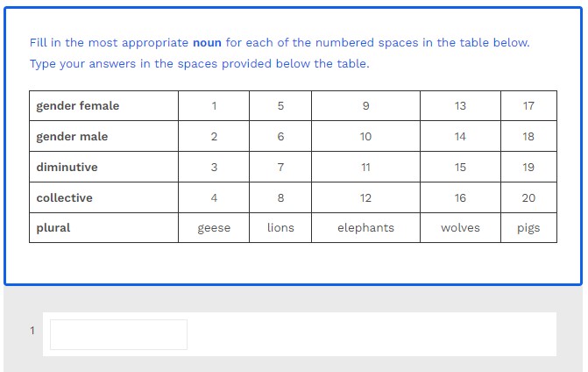Screen dimensions: 588x372
Task: Select table cell numbered 16
Action: coord(460,198)
